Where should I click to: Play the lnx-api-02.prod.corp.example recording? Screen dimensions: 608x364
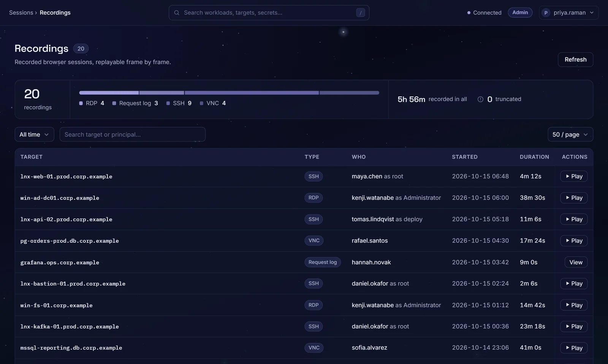(574, 219)
